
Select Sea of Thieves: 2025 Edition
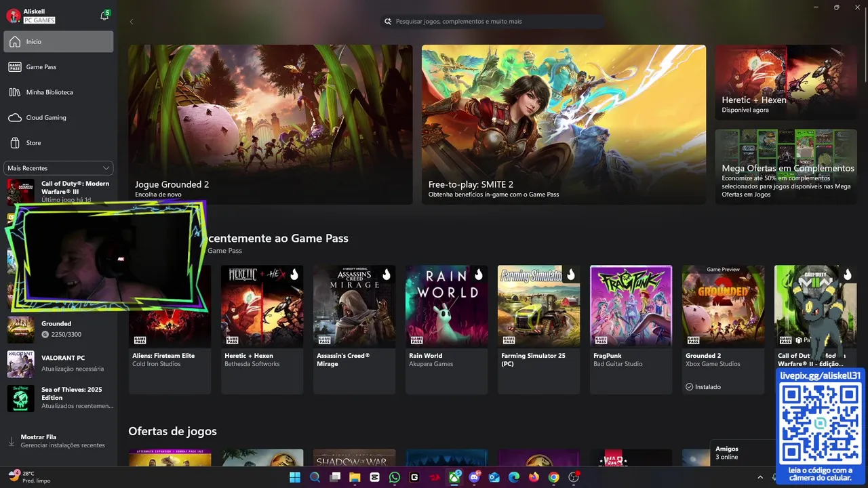click(58, 398)
